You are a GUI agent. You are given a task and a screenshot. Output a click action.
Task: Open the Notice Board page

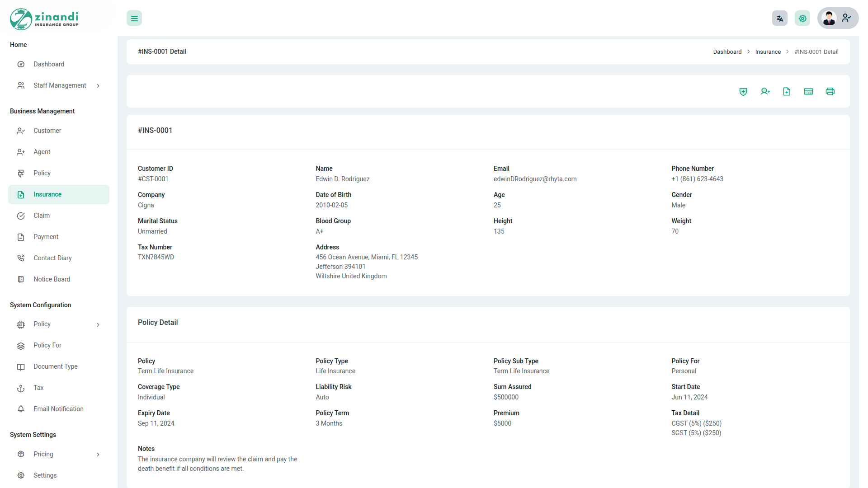pyautogui.click(x=52, y=279)
